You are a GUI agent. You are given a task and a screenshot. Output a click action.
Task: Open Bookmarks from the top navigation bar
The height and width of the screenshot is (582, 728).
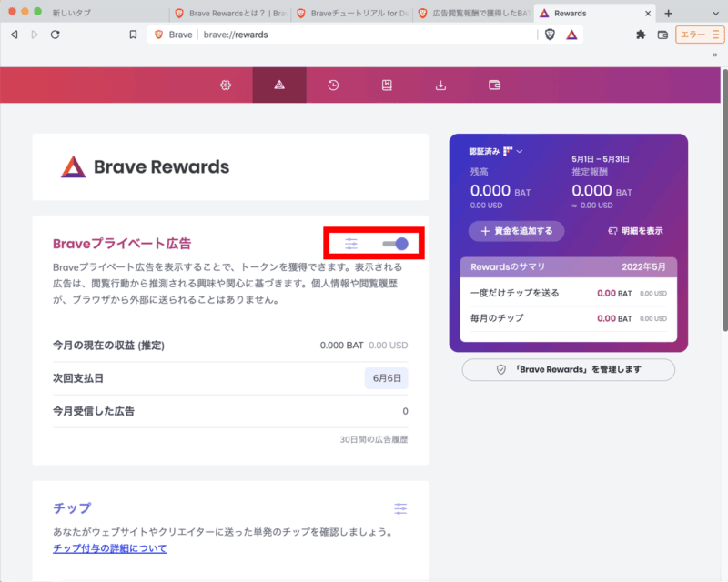[387, 85]
